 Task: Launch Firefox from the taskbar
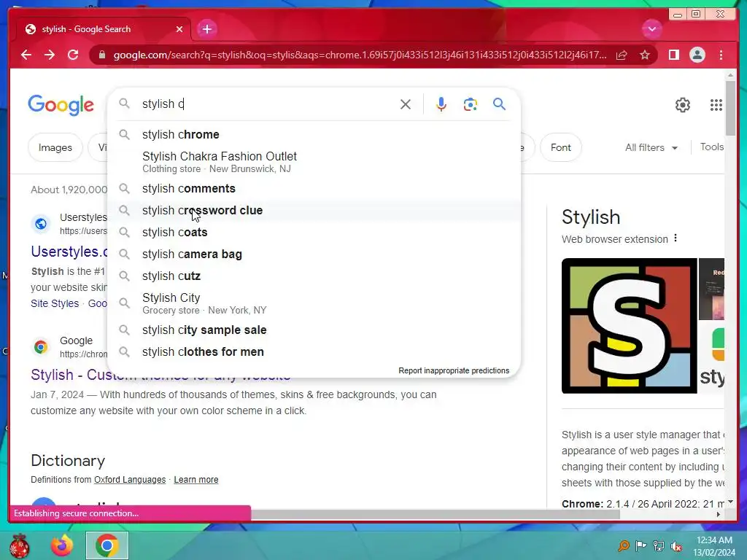coord(63,545)
